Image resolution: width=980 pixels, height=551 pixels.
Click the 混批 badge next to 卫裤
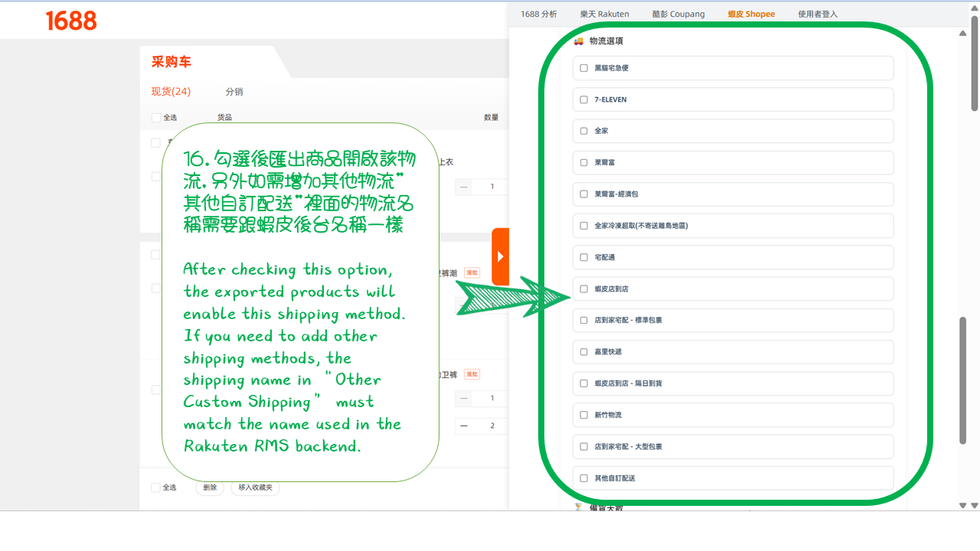click(471, 374)
